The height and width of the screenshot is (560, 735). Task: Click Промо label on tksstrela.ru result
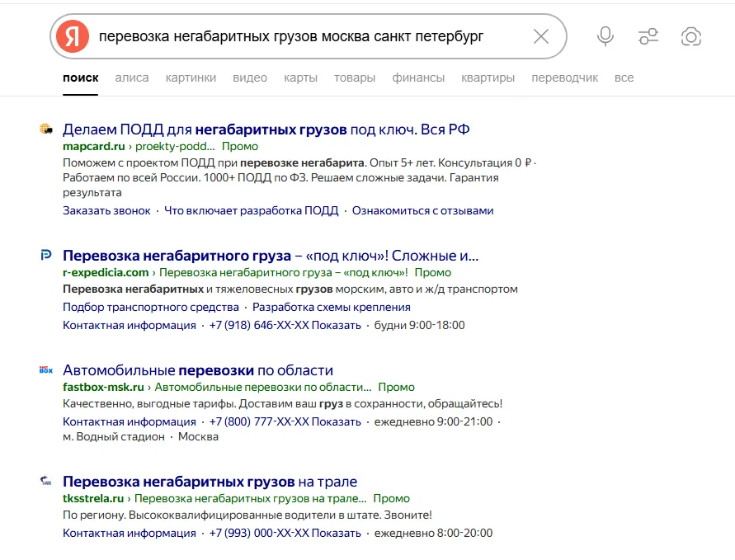point(391,499)
